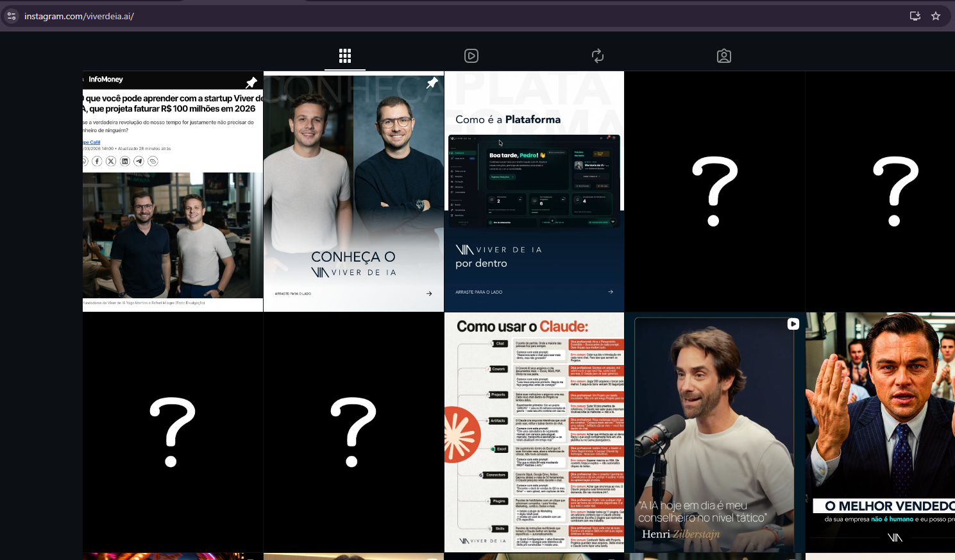Image resolution: width=955 pixels, height=560 pixels.
Task: Open the 'Como usar o Claude' post
Action: pyautogui.click(x=534, y=432)
